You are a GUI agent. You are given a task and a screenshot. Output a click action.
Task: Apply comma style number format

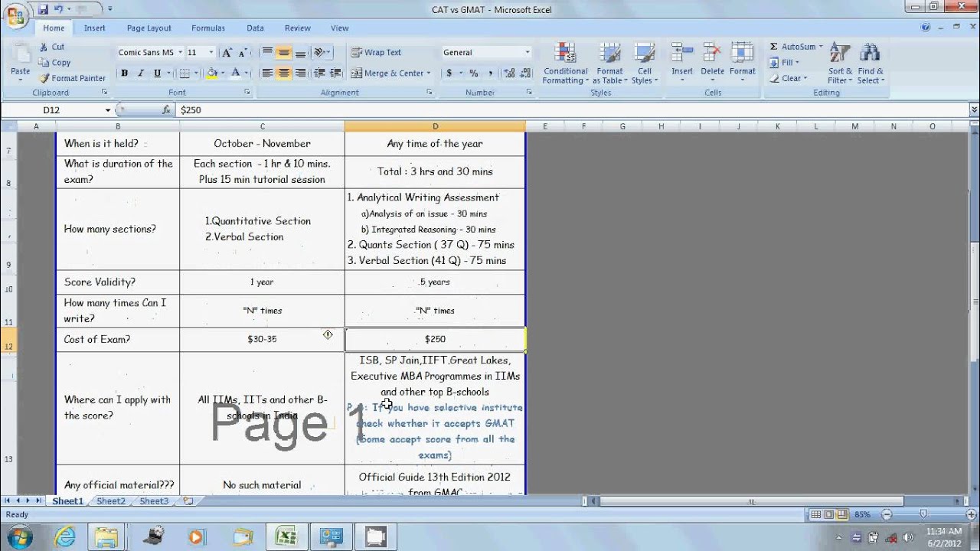point(489,73)
